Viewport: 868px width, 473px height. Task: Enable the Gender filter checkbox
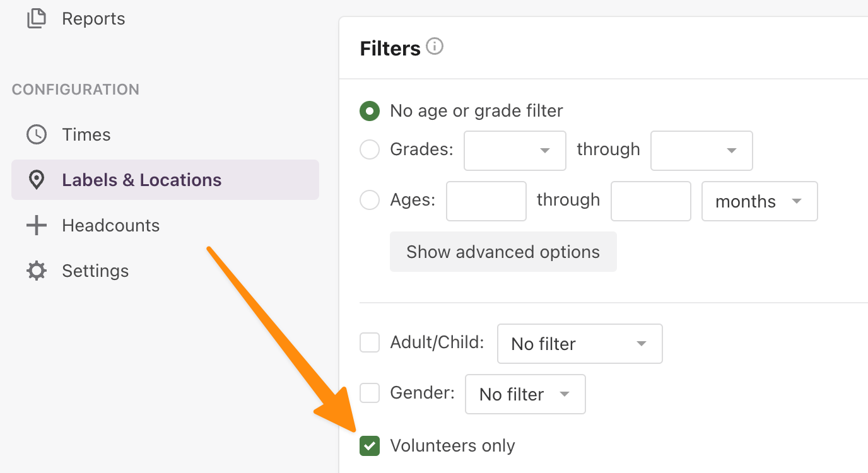tap(370, 393)
